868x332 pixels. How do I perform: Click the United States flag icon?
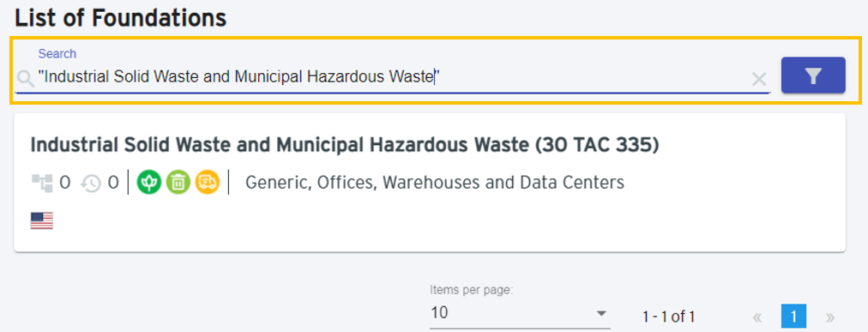41,220
